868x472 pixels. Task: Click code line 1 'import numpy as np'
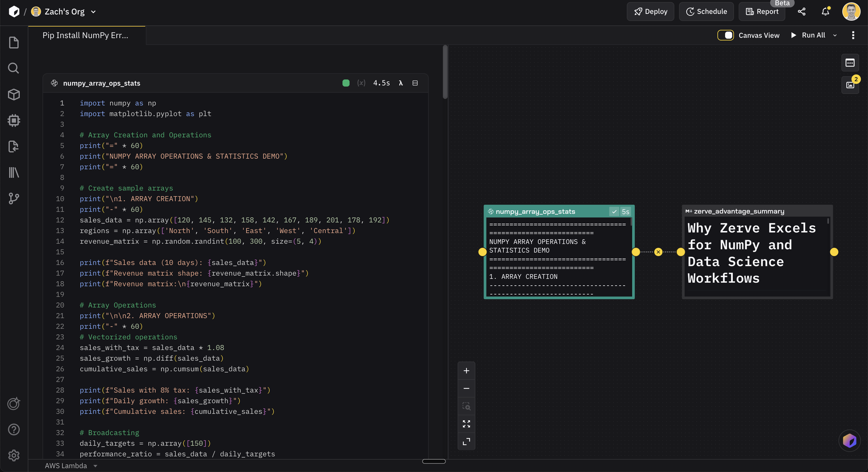tap(118, 103)
